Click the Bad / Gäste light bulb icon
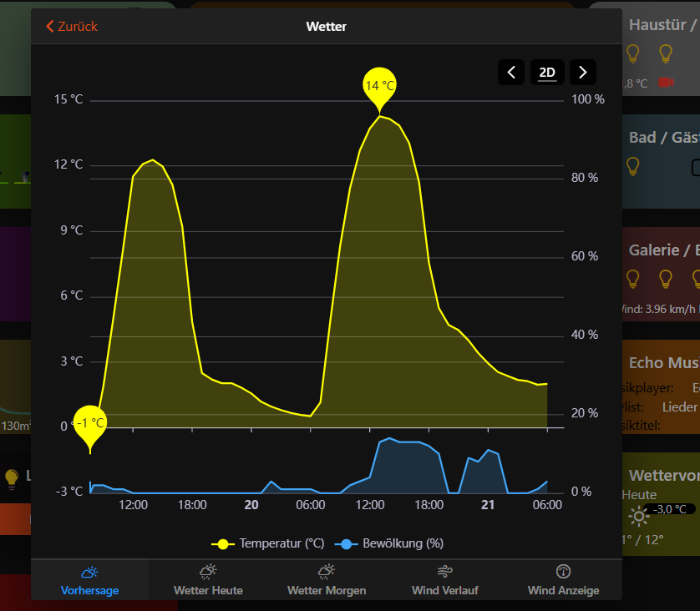Image resolution: width=700 pixels, height=611 pixels. pos(632,166)
